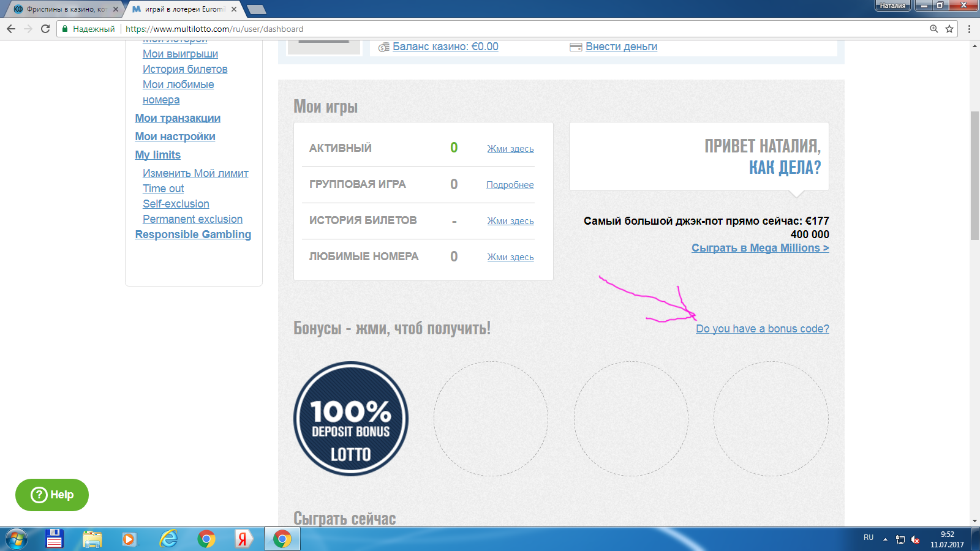Open the 'Self-exclusion' link
980x551 pixels.
176,204
